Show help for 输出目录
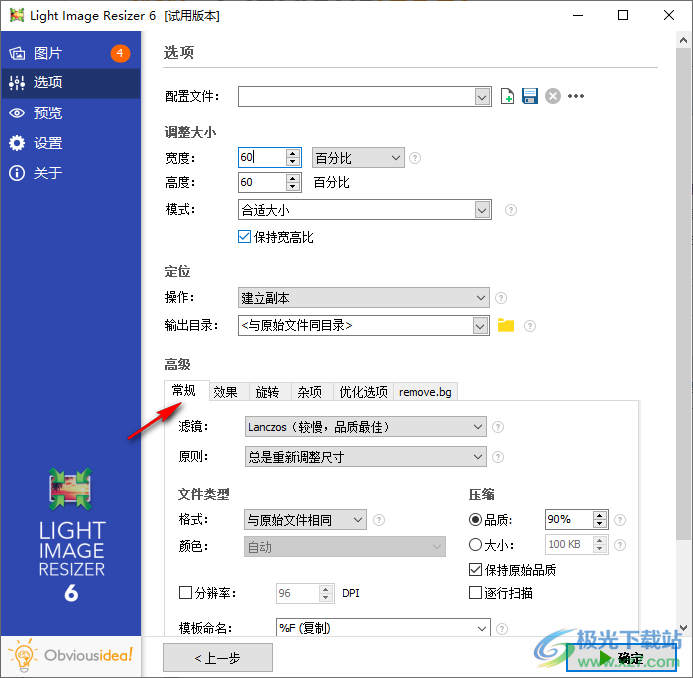This screenshot has width=693, height=678. pyautogui.click(x=529, y=326)
